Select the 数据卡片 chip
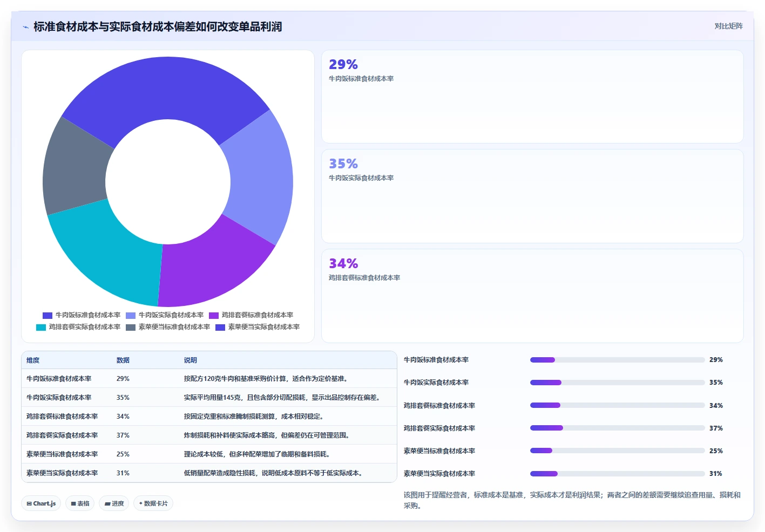Image resolution: width=765 pixels, height=532 pixels. [153, 503]
